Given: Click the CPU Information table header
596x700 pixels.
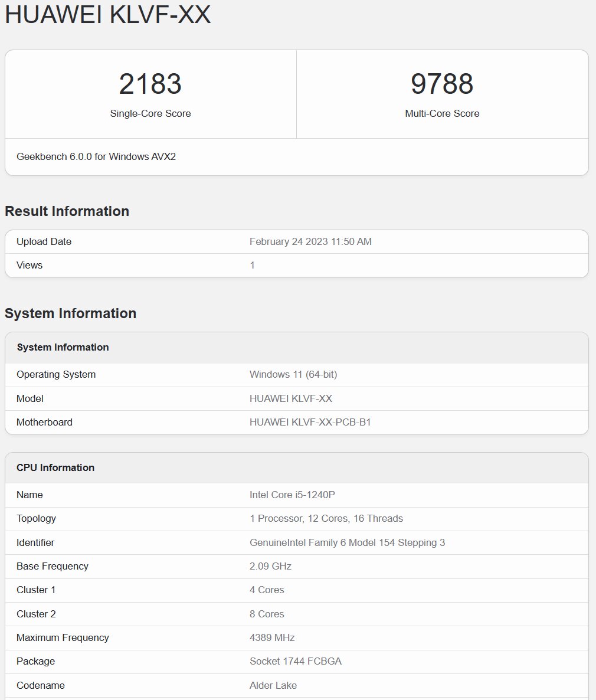Looking at the screenshot, I should pyautogui.click(x=55, y=467).
